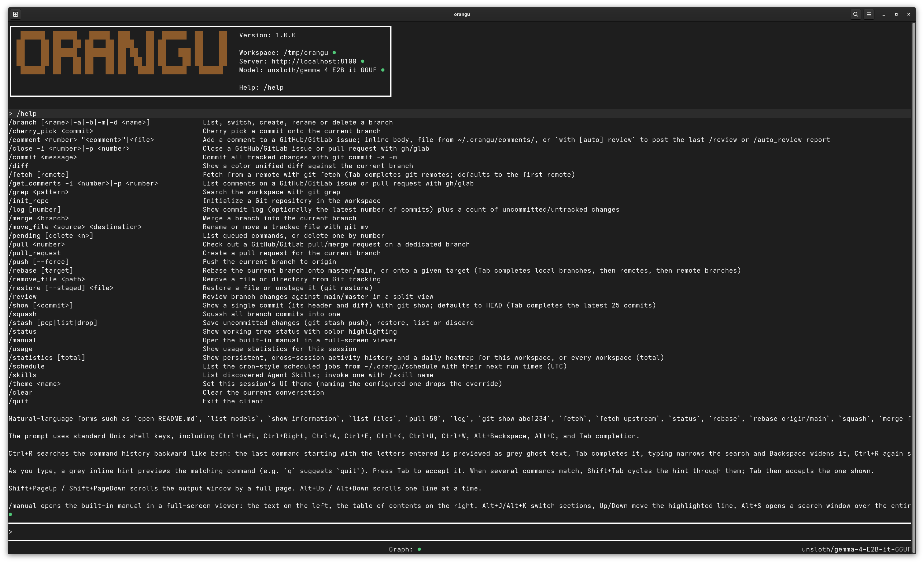Click the '/pull <number>' command
The width and height of the screenshot is (924, 563).
[x=36, y=244]
